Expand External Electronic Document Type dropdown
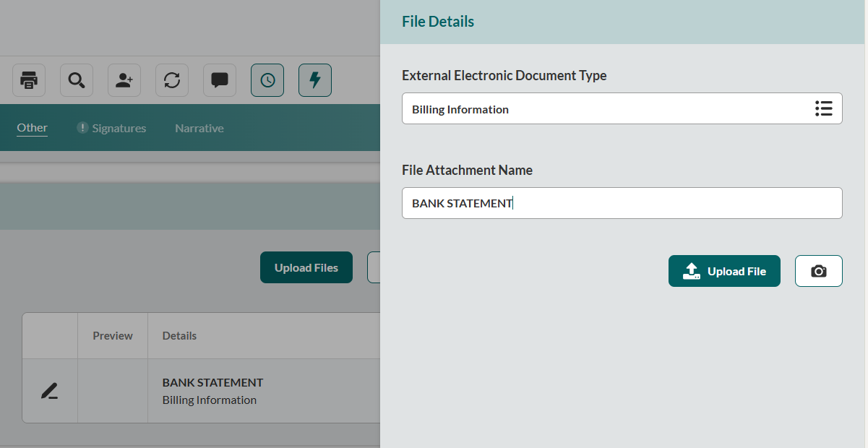The height and width of the screenshot is (448, 868). (x=607, y=109)
